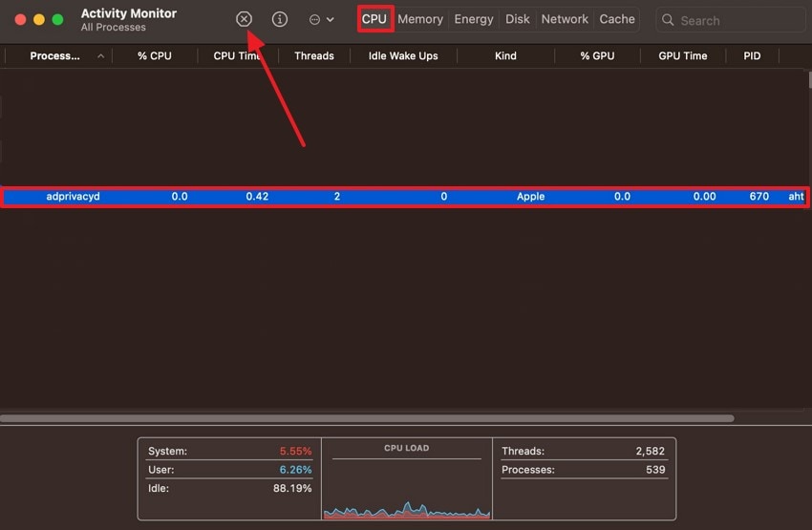
Task: Click the All Processes subtitle
Action: (x=113, y=28)
